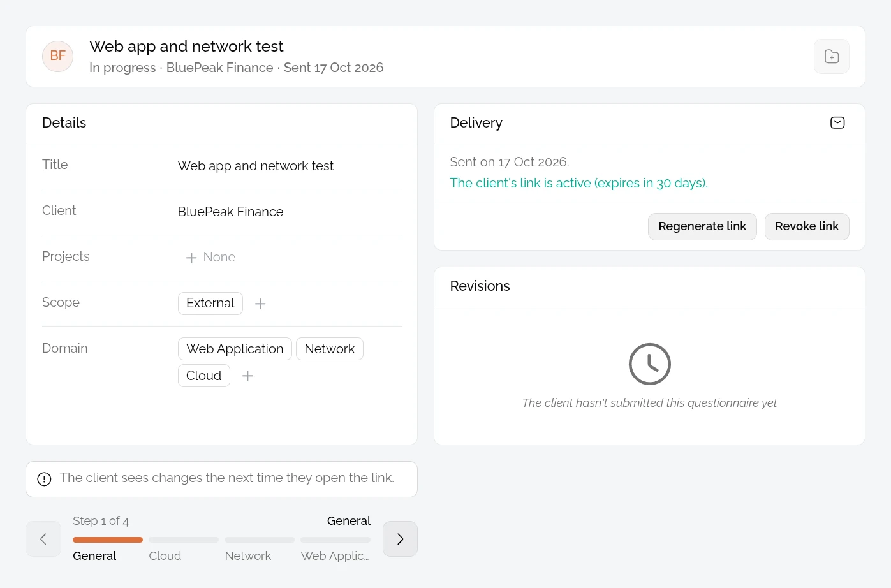Screen dimensions: 891x588
Task: Click the clock icon in Revisions
Action: coord(649,364)
